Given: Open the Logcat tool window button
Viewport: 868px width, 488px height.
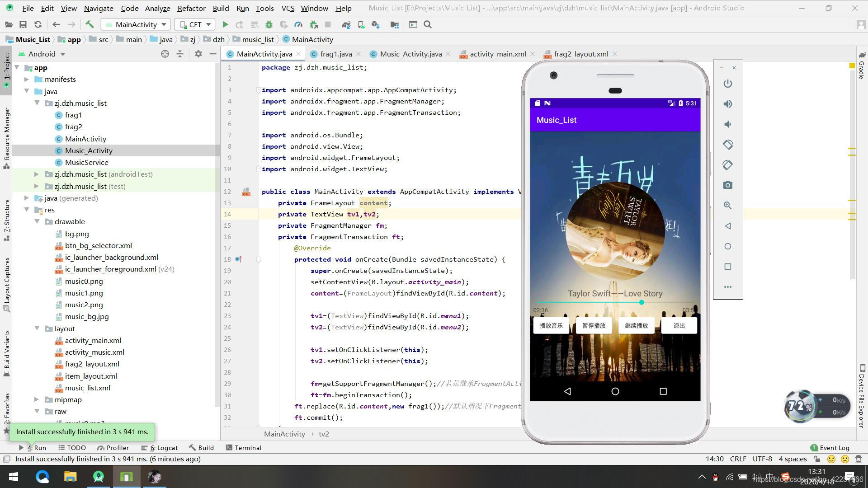Looking at the screenshot, I should click(160, 448).
